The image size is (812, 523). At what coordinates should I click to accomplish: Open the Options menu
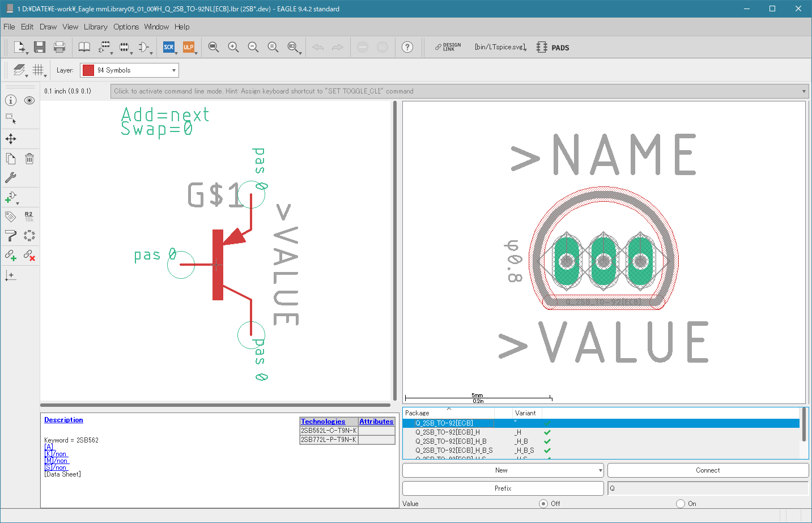126,27
